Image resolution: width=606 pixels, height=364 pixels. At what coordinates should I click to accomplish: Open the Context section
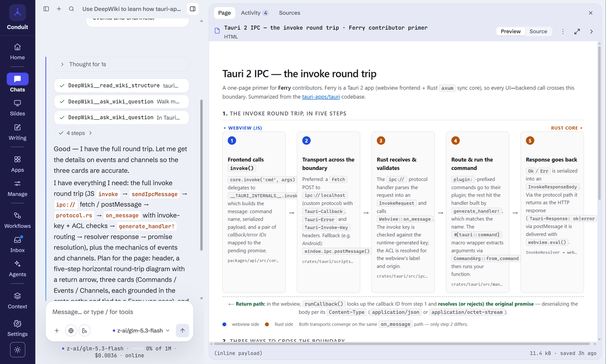click(17, 301)
